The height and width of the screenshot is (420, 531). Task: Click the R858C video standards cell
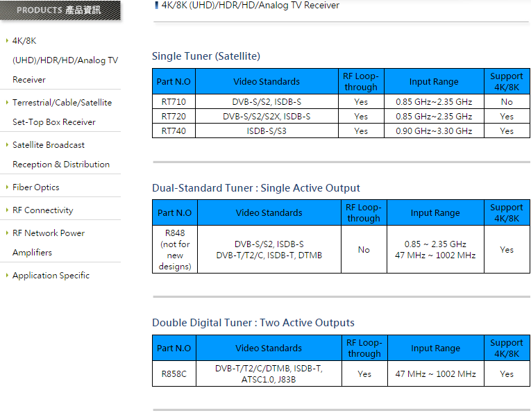click(269, 373)
